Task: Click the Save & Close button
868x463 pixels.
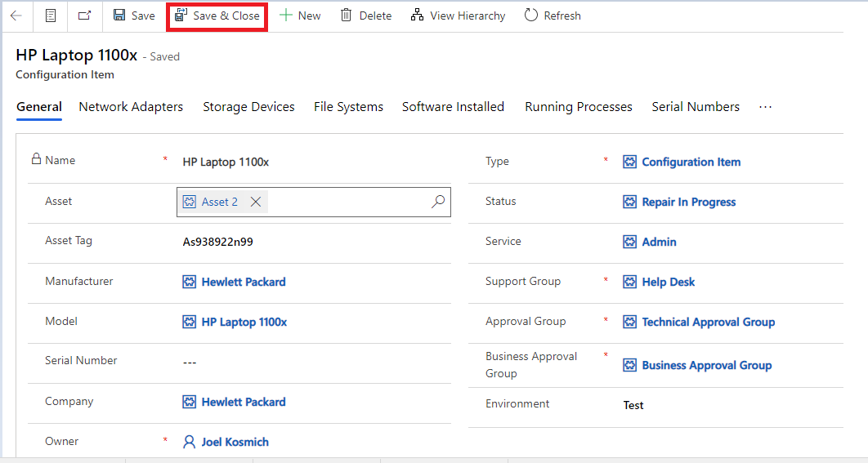Action: point(217,16)
